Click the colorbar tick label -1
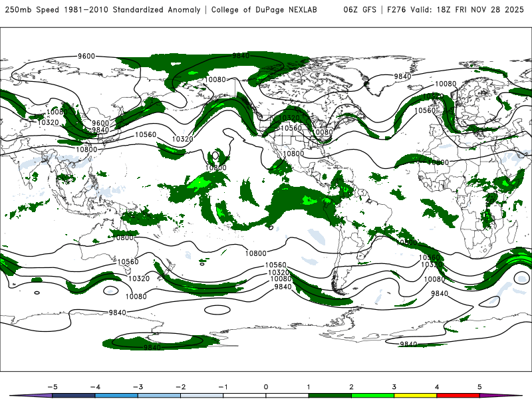This screenshot has width=532, height=399. 223,387
